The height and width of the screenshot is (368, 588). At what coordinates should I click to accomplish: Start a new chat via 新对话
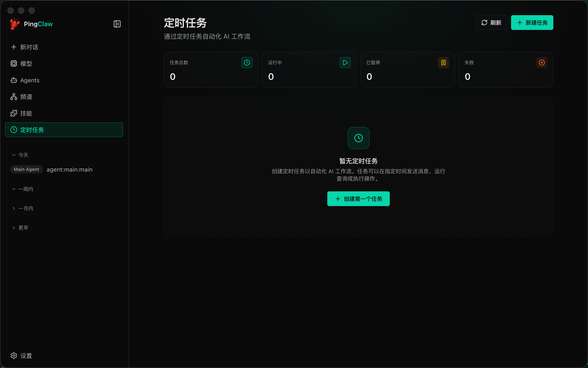(x=64, y=47)
